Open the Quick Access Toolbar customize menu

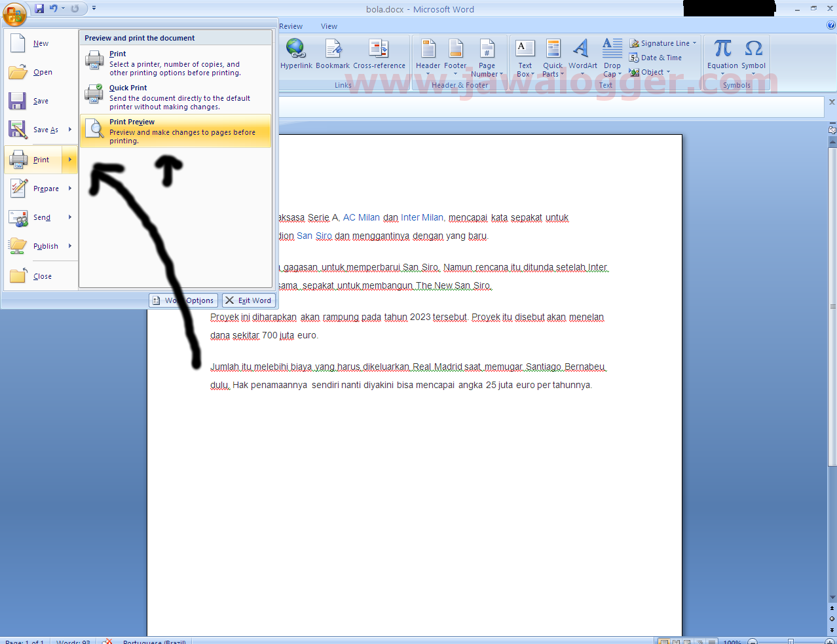[x=94, y=9]
